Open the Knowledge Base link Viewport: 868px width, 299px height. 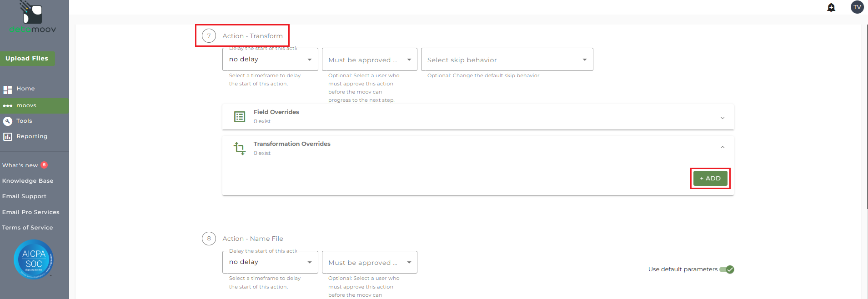[x=28, y=181]
